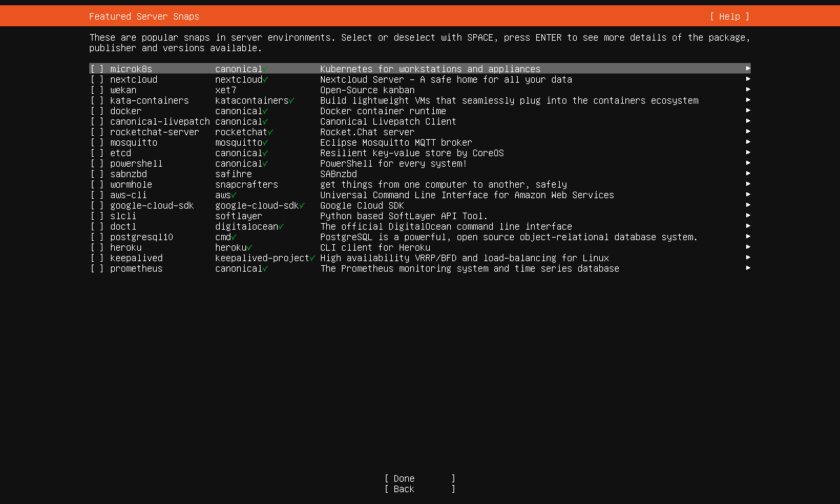Viewport: 840px width, 504px height.
Task: Click the 'Featured Server Snaps' title
Action: pyautogui.click(x=144, y=16)
